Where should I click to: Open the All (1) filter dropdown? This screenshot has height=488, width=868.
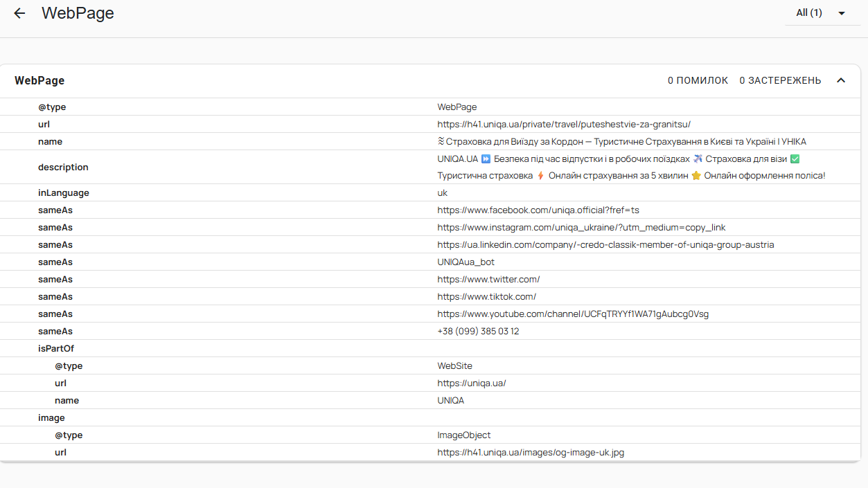[x=821, y=13]
